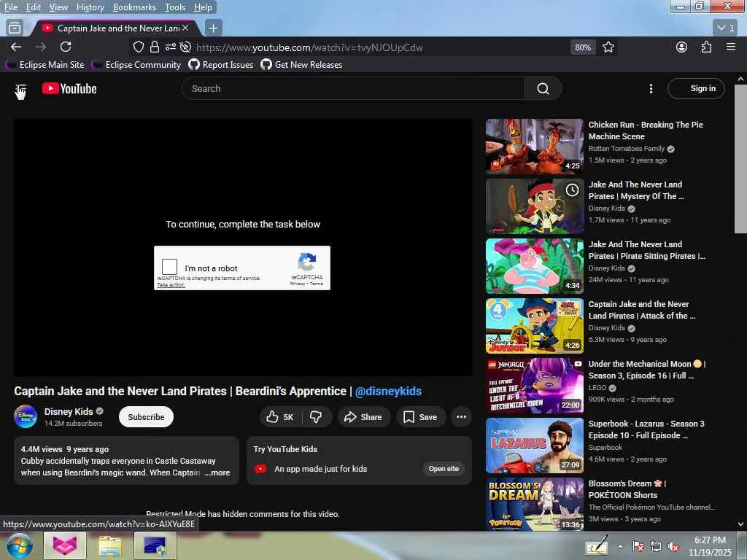Open the 80% zoom level indicator
Screen dimensions: 747x560
pyautogui.click(x=583, y=47)
